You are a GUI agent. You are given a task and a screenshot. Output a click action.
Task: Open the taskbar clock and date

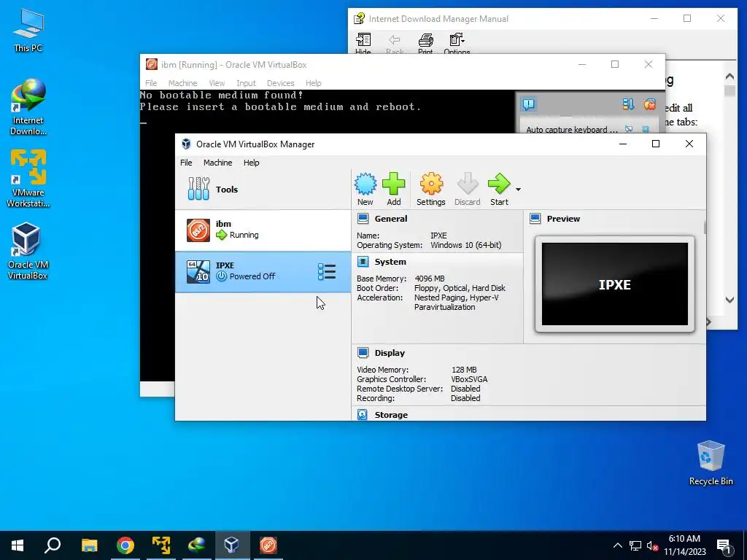pyautogui.click(x=684, y=545)
